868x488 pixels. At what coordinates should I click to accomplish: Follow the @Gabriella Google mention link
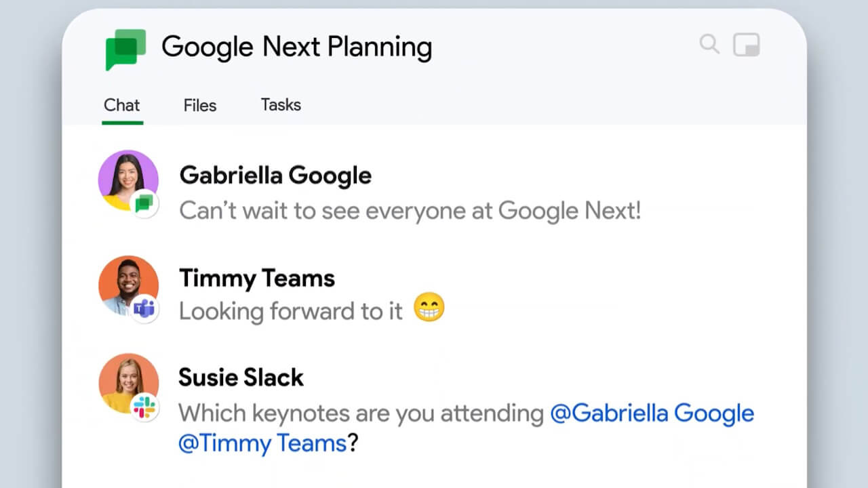652,413
